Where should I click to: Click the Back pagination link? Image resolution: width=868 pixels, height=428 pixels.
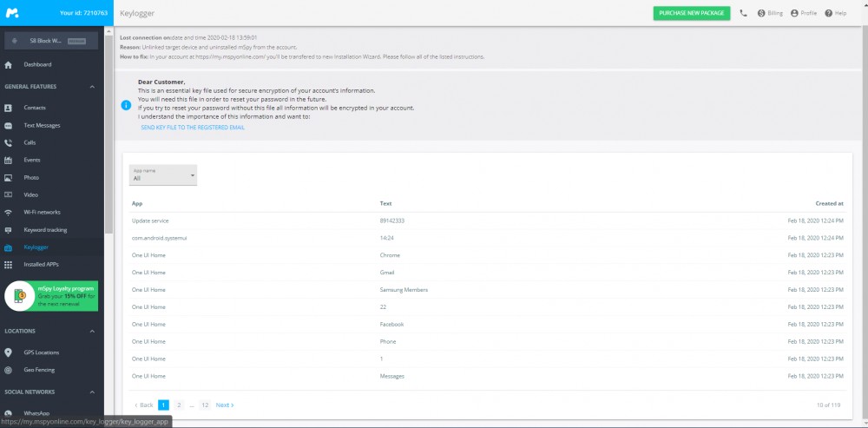point(143,405)
